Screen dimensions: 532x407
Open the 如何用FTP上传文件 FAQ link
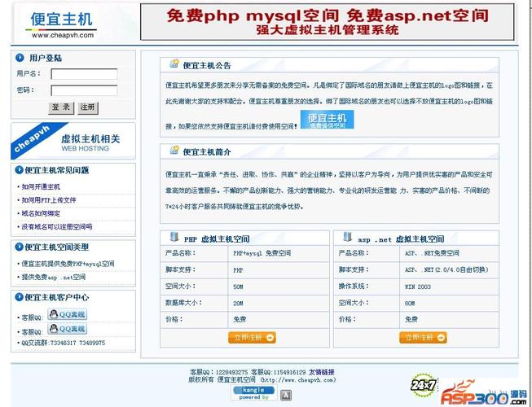click(x=49, y=199)
